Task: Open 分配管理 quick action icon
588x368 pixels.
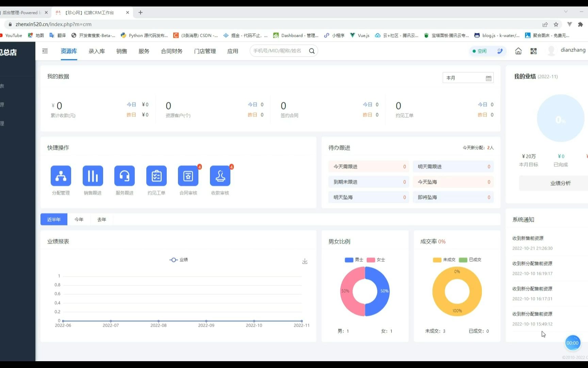Action: [x=61, y=176]
